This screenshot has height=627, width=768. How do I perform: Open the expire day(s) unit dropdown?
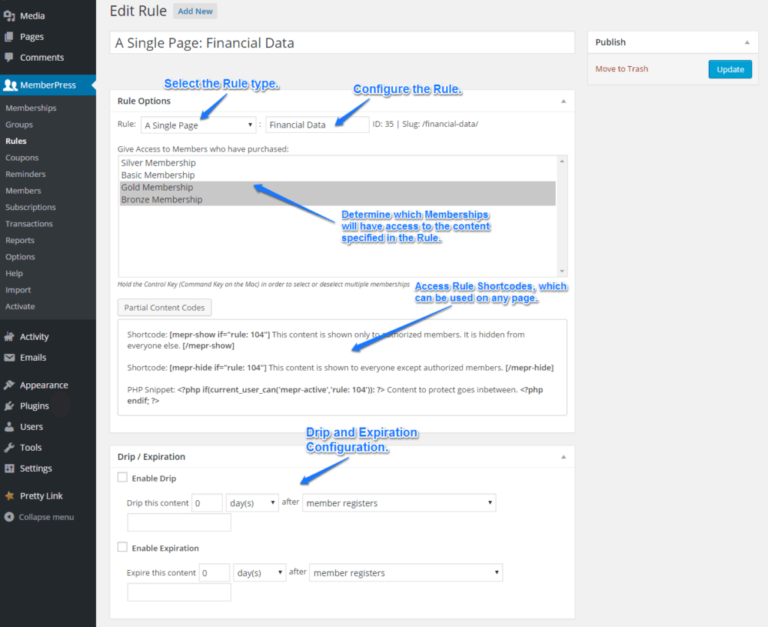click(x=259, y=573)
